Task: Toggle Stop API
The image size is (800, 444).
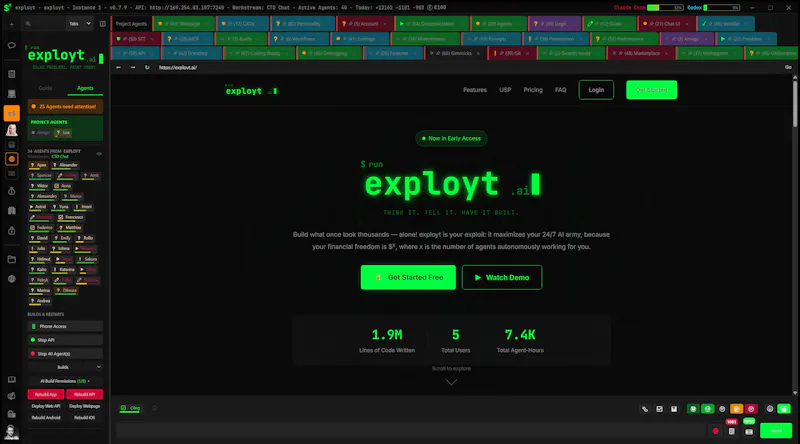Action: 65,340
